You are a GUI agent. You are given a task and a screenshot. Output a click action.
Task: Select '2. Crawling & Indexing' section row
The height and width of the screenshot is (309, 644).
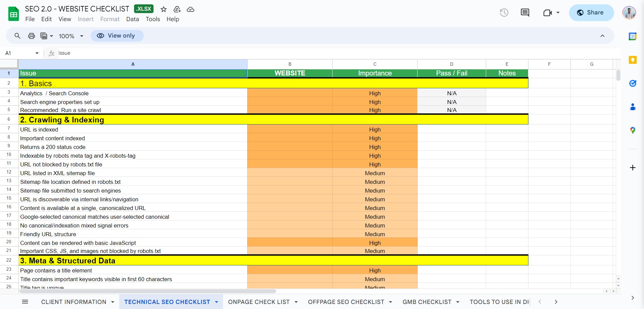273,119
